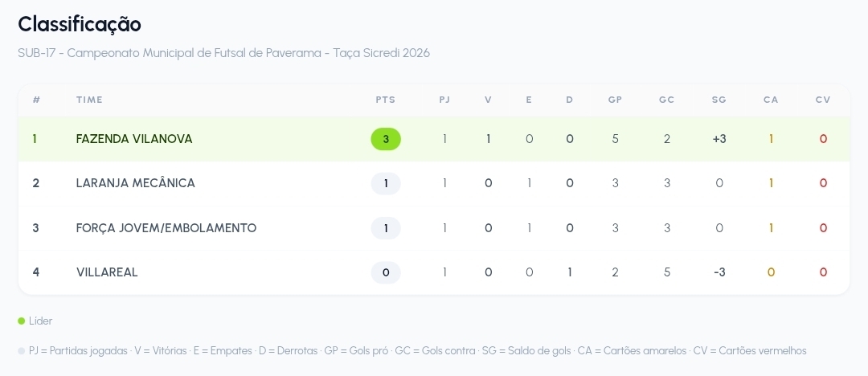Click the PJ column header

[444, 100]
